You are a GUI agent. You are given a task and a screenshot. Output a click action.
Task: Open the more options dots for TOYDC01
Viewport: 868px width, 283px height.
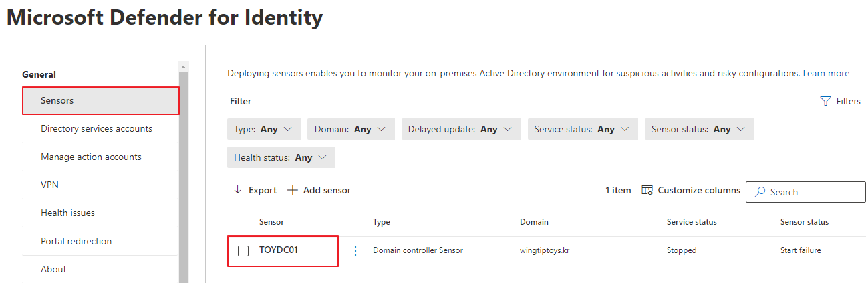[x=355, y=250]
